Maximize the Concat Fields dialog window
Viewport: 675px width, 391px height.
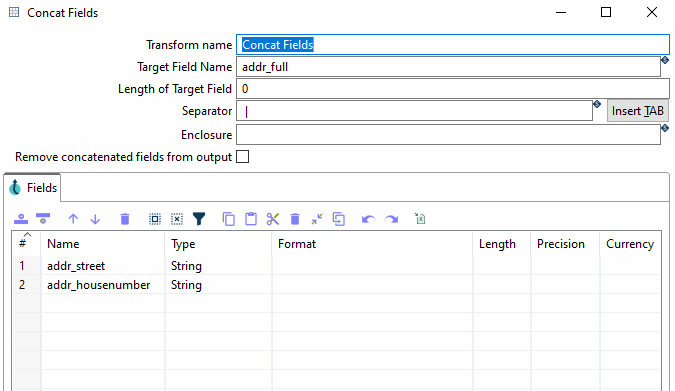pos(606,12)
